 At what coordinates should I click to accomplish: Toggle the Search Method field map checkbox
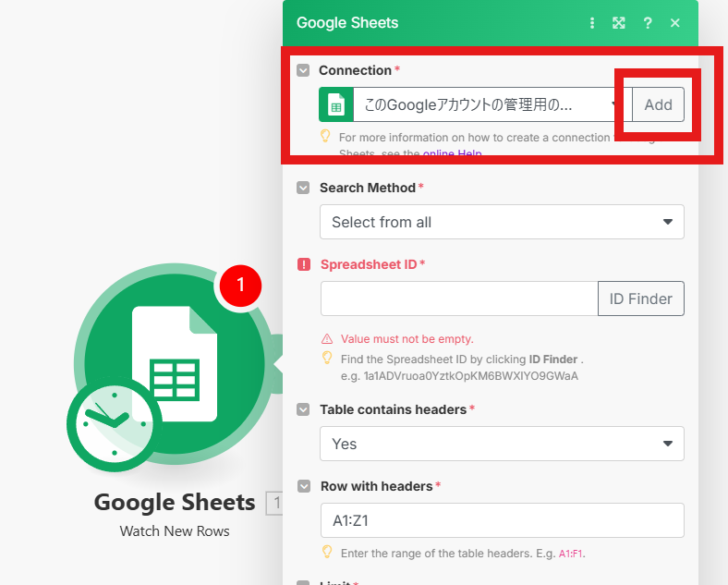pos(303,188)
